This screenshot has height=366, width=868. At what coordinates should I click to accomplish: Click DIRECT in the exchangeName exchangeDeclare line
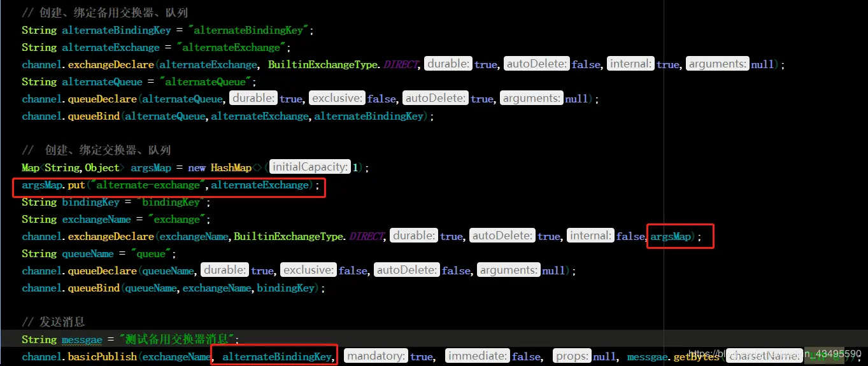(x=367, y=236)
